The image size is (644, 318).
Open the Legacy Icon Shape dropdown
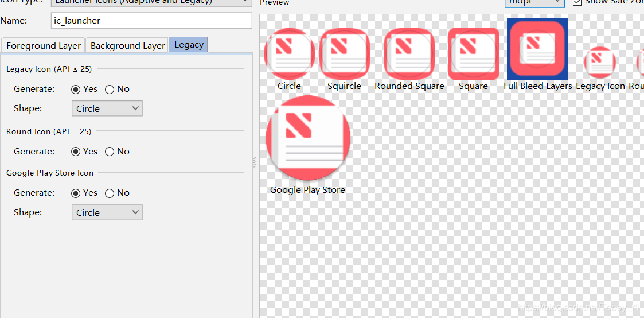(x=107, y=108)
